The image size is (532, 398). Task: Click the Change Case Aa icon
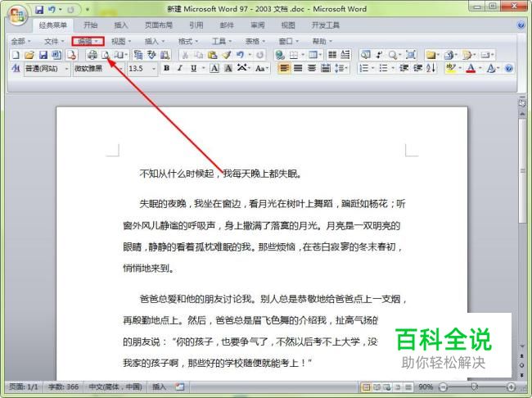[260, 69]
